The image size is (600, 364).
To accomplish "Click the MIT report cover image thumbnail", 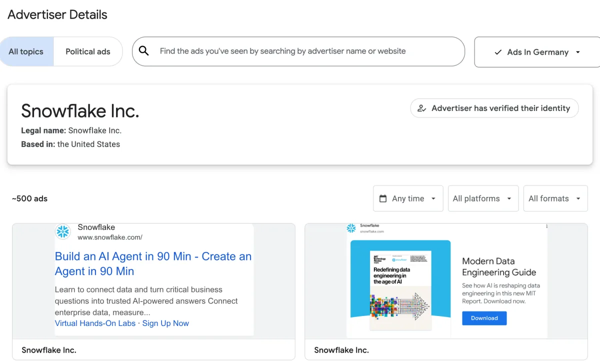I will 400,290.
